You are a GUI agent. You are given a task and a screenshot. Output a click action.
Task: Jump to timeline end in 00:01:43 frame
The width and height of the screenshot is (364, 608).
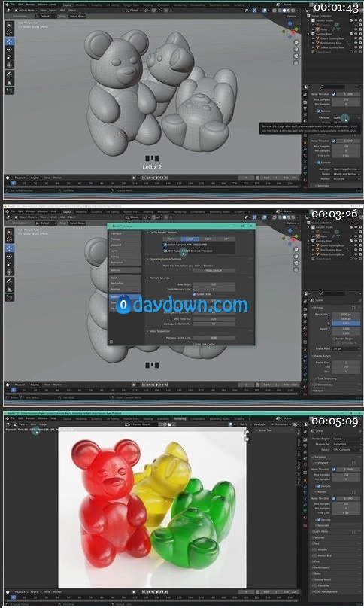[x=166, y=178]
